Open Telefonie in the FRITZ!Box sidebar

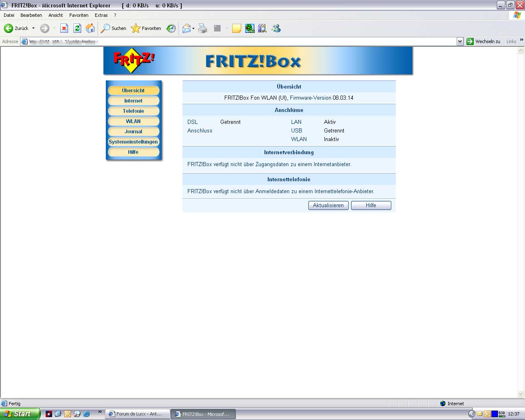click(x=133, y=111)
